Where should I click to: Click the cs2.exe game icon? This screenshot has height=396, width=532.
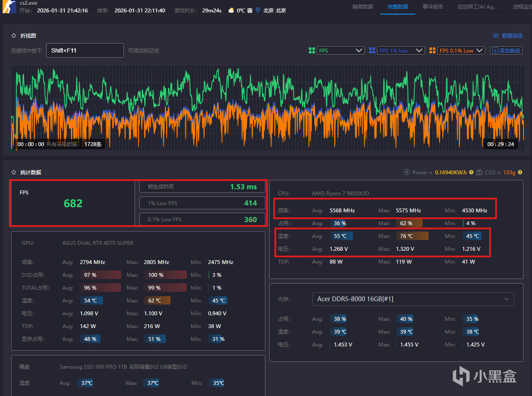9,7
